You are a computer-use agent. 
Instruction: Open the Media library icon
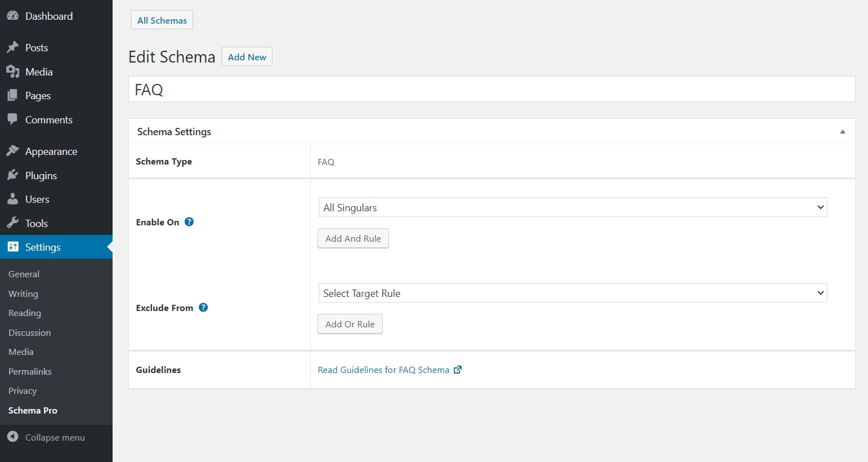coord(13,72)
